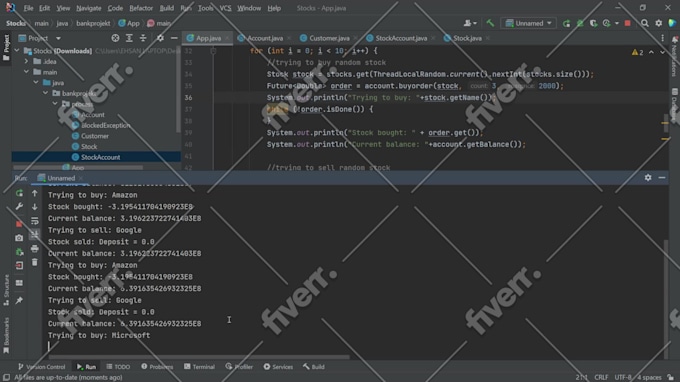The image size is (680, 382).
Task: Open IDE settings gear in top toolbar
Action: [x=659, y=23]
